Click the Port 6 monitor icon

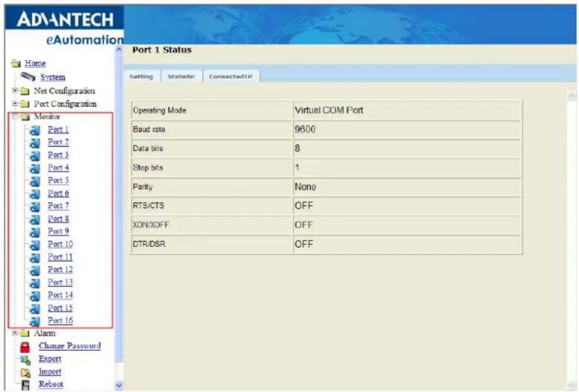tap(35, 194)
